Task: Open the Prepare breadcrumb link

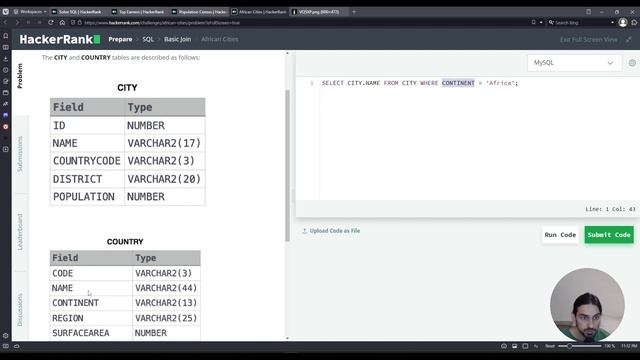Action: pyautogui.click(x=120, y=39)
